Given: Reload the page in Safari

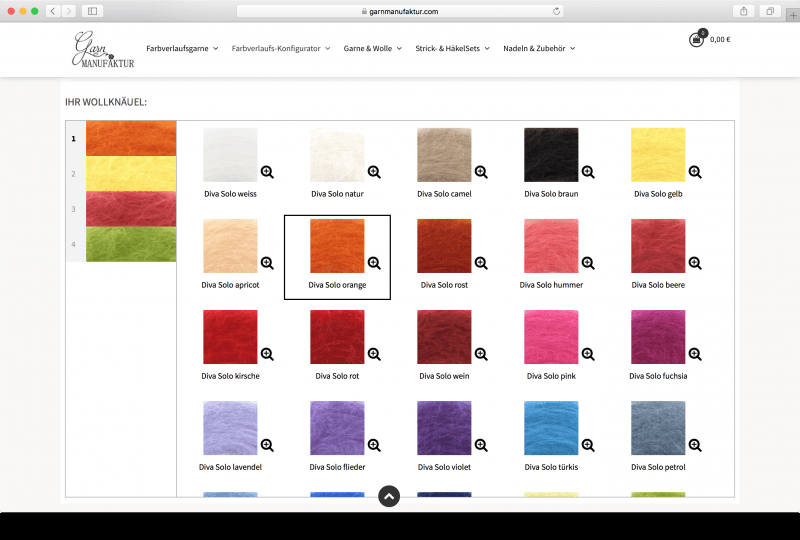Looking at the screenshot, I should (x=556, y=11).
